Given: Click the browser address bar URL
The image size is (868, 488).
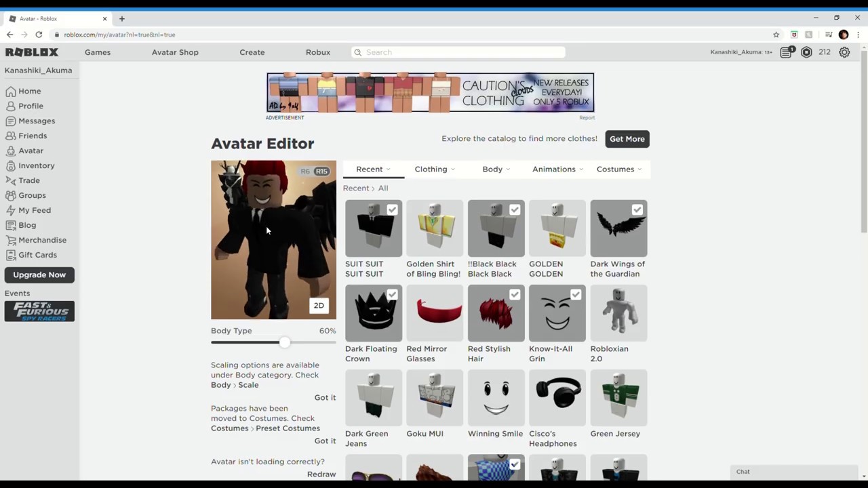Looking at the screenshot, I should pos(119,35).
